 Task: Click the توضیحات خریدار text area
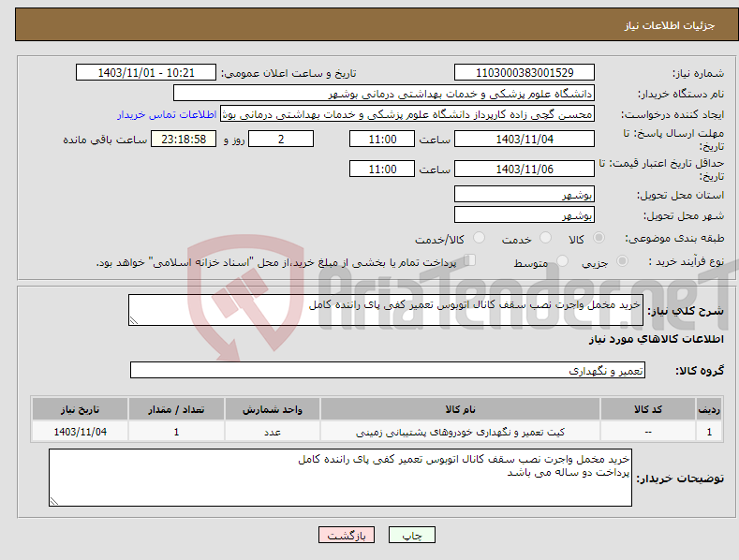[x=340, y=478]
